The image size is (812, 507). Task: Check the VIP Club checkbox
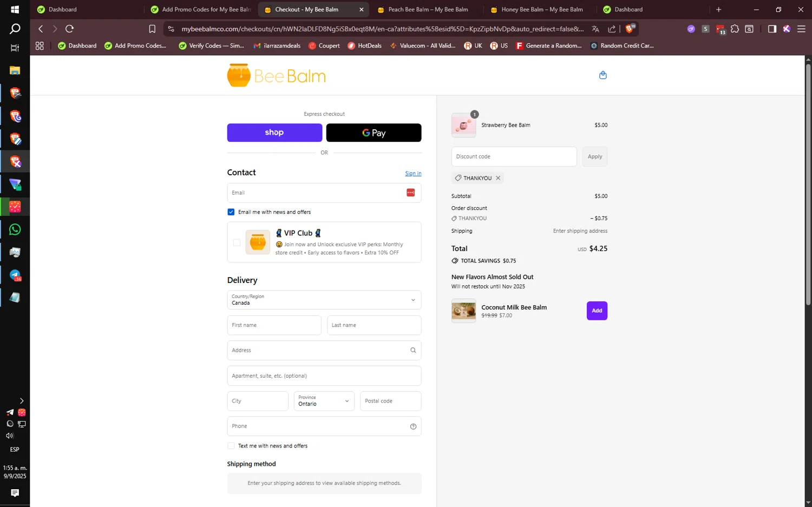(237, 242)
